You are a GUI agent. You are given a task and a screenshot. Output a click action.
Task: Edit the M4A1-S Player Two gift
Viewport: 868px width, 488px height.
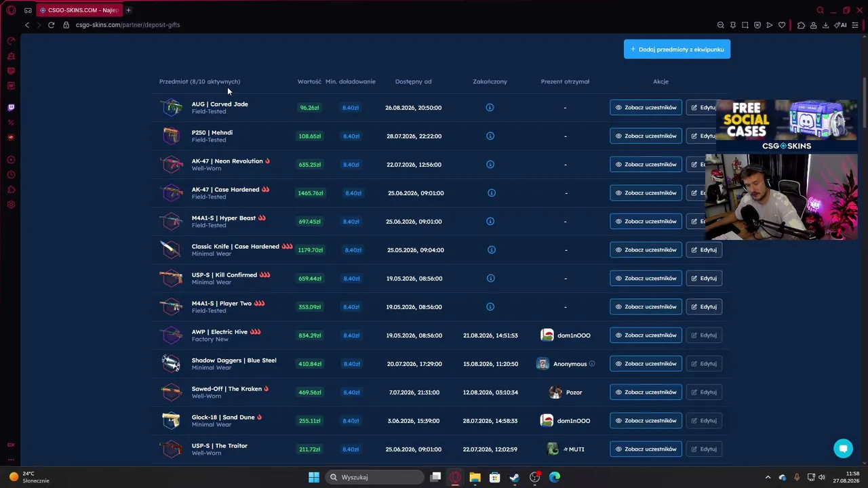coord(704,307)
